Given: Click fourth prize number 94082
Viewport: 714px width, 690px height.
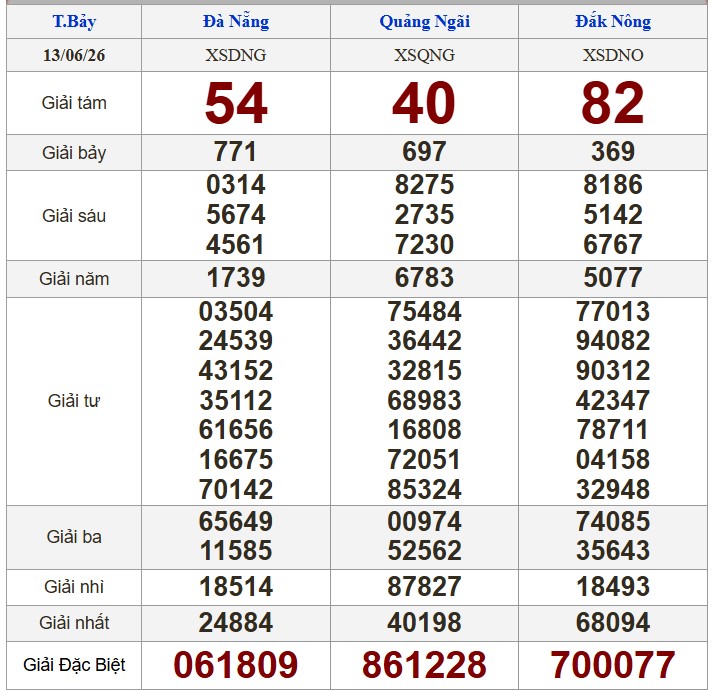Looking at the screenshot, I should pyautogui.click(x=613, y=341).
